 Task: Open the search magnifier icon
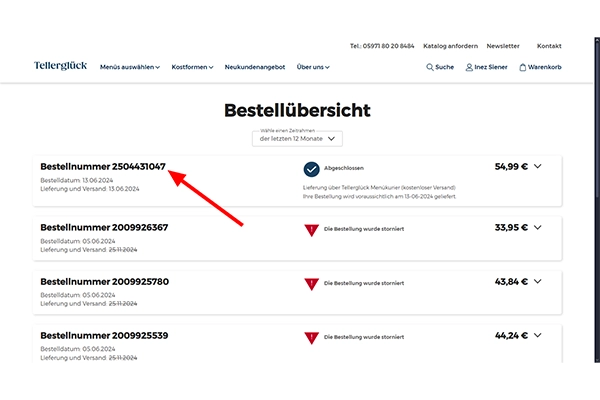tap(430, 67)
